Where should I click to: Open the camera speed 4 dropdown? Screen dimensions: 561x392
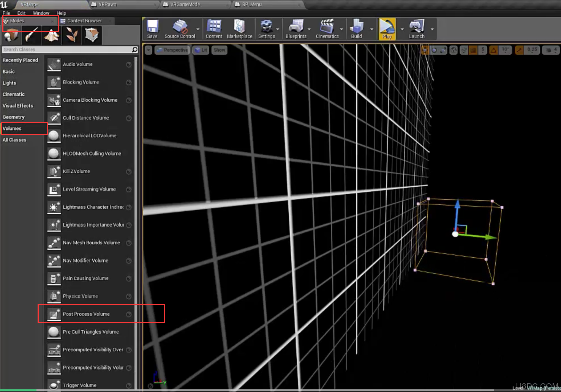[551, 50]
